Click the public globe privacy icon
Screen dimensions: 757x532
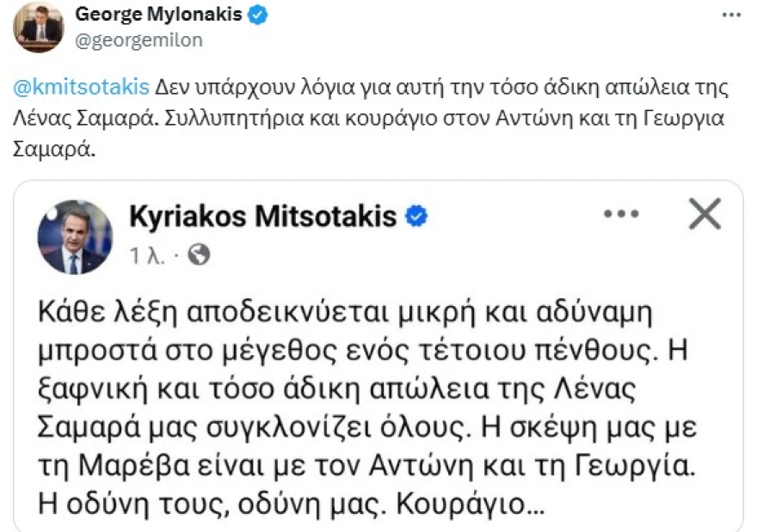(199, 254)
